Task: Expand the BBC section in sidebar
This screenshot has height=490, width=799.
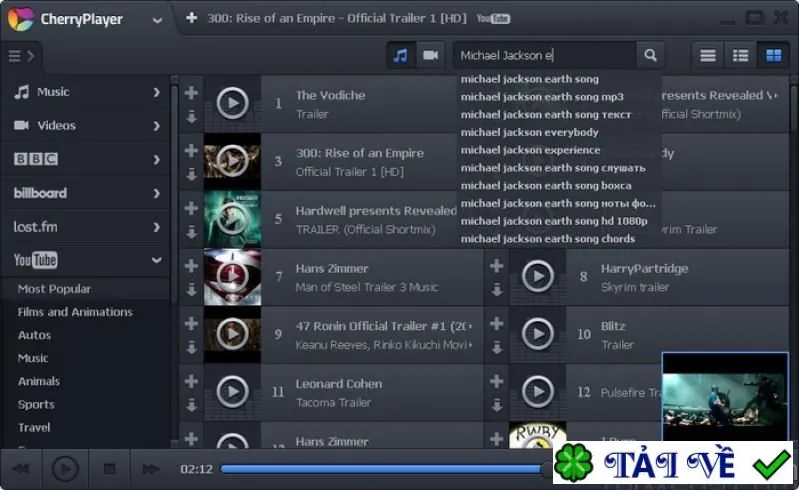Action: [x=156, y=159]
